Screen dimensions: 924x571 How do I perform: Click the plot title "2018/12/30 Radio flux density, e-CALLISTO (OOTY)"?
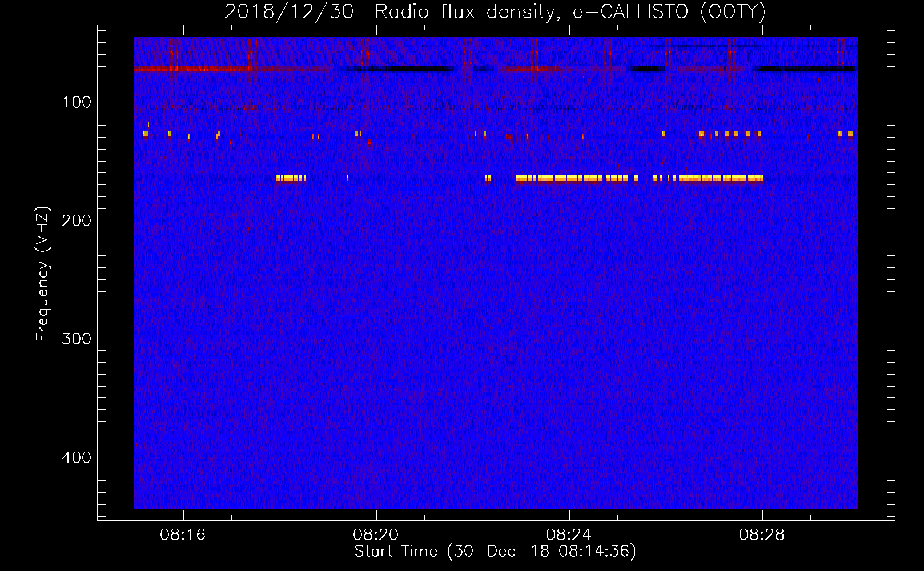tap(495, 12)
